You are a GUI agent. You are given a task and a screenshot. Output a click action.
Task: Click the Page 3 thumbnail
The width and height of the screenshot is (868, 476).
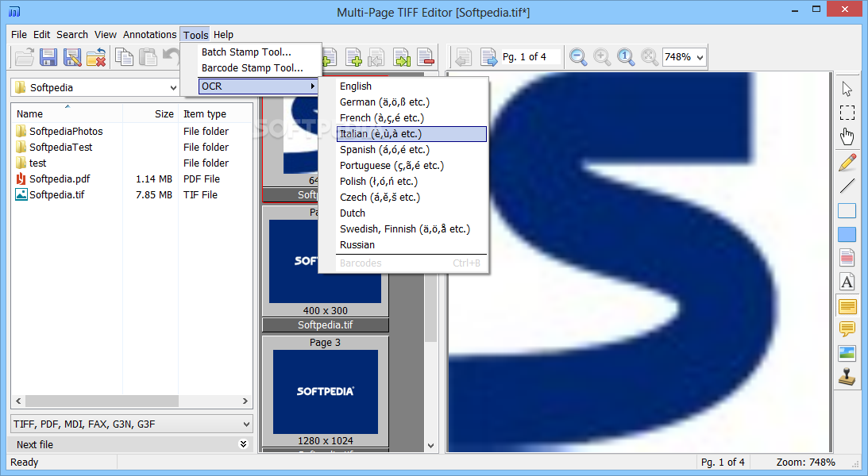326,391
